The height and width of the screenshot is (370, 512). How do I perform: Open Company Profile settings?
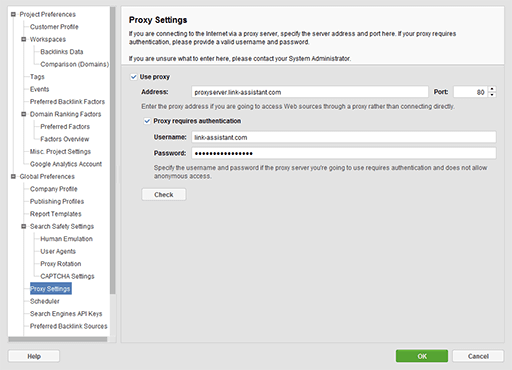53,189
